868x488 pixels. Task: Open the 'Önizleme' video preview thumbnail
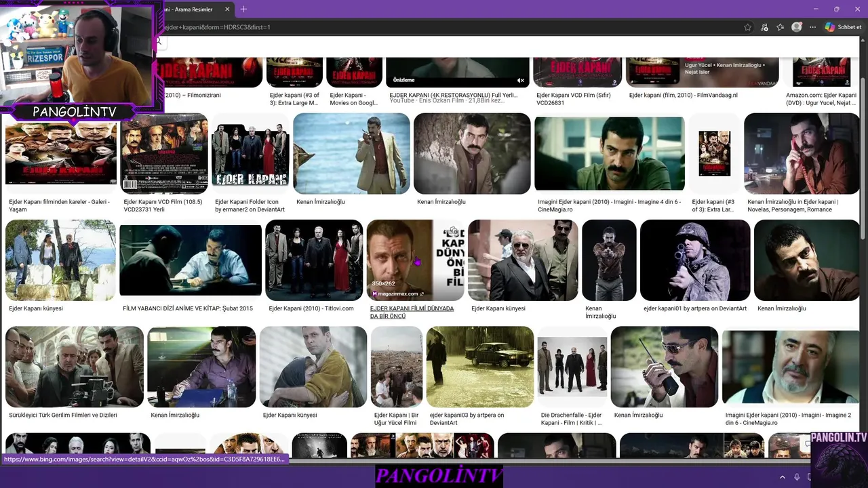coord(457,73)
